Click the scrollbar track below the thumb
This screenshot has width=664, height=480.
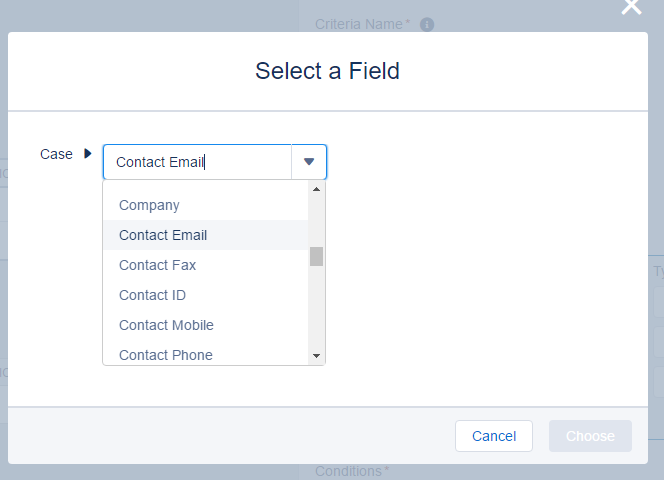click(316, 307)
